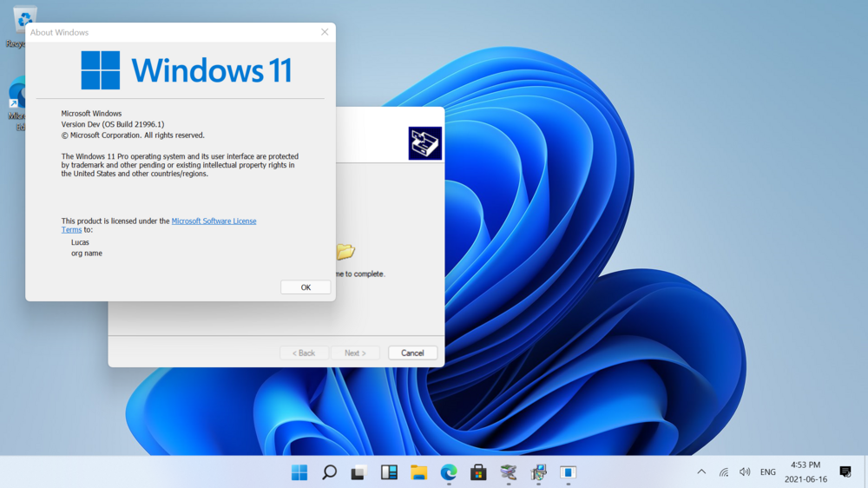Click Cancel in the setup wizard
Image resolution: width=868 pixels, height=488 pixels.
[412, 353]
